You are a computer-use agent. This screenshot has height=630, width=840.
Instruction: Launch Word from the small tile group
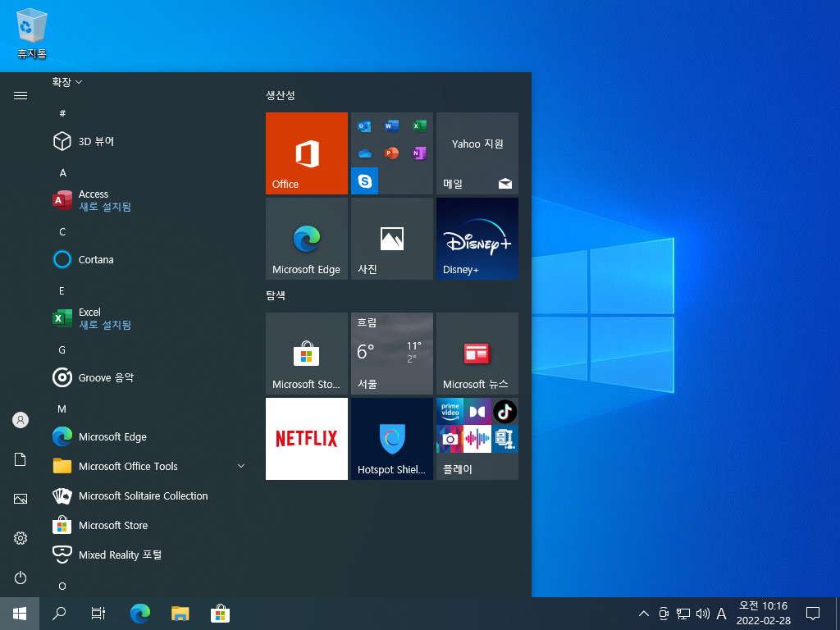[x=391, y=126]
